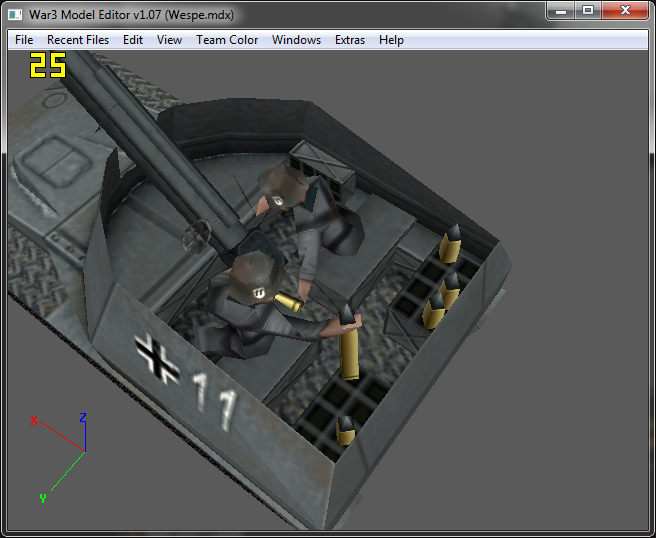Click the brass shell held by the soldier

click(289, 302)
